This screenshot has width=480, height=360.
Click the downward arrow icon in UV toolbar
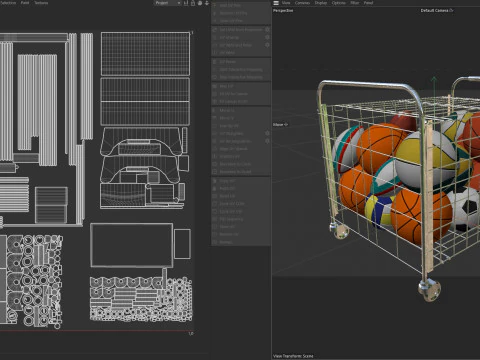pos(207,3)
